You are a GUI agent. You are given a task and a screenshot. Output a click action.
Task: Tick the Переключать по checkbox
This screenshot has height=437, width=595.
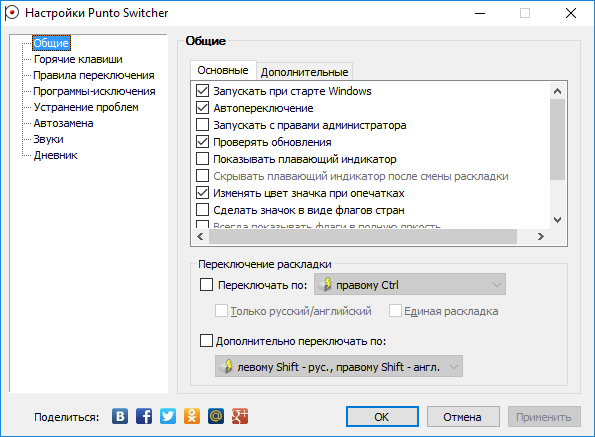206,285
